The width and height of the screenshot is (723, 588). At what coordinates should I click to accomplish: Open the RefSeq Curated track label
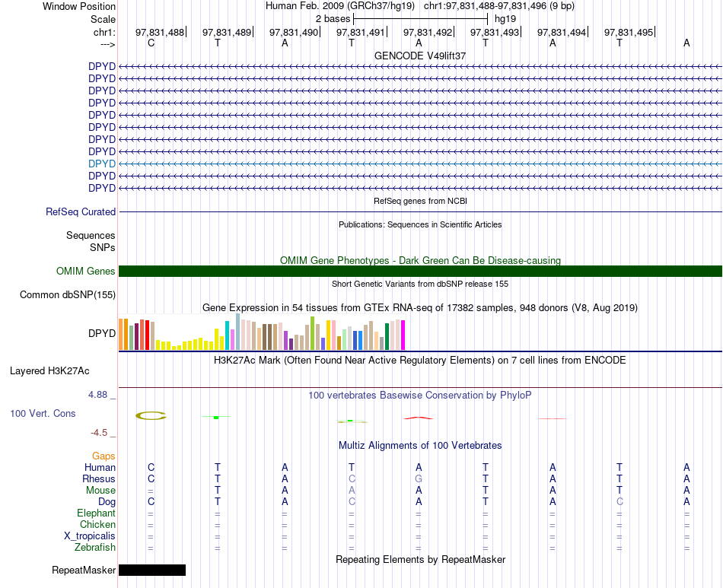81,212
